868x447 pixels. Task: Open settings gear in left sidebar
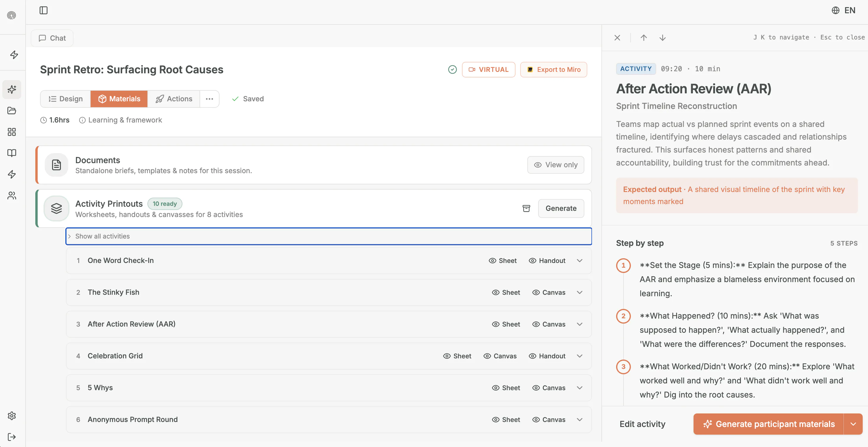click(x=12, y=416)
